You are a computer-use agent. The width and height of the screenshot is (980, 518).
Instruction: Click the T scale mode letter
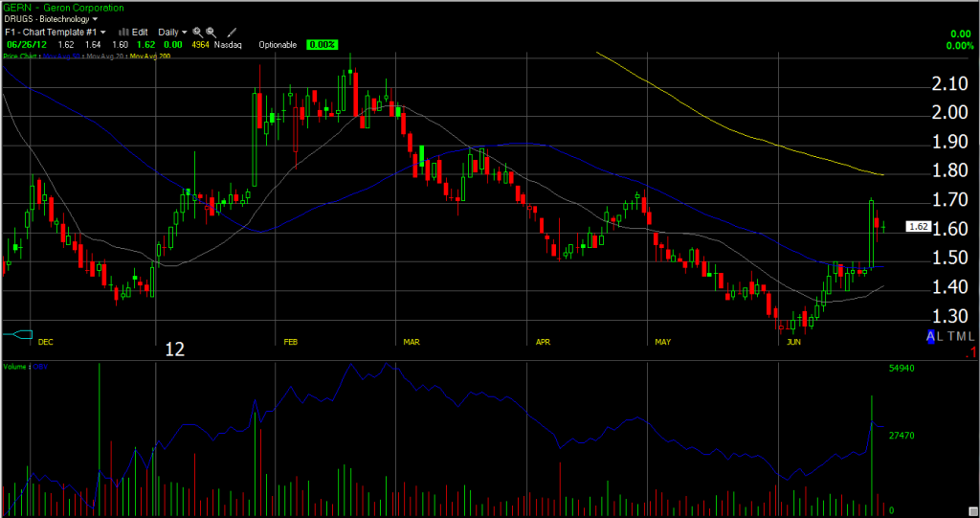(x=955, y=337)
